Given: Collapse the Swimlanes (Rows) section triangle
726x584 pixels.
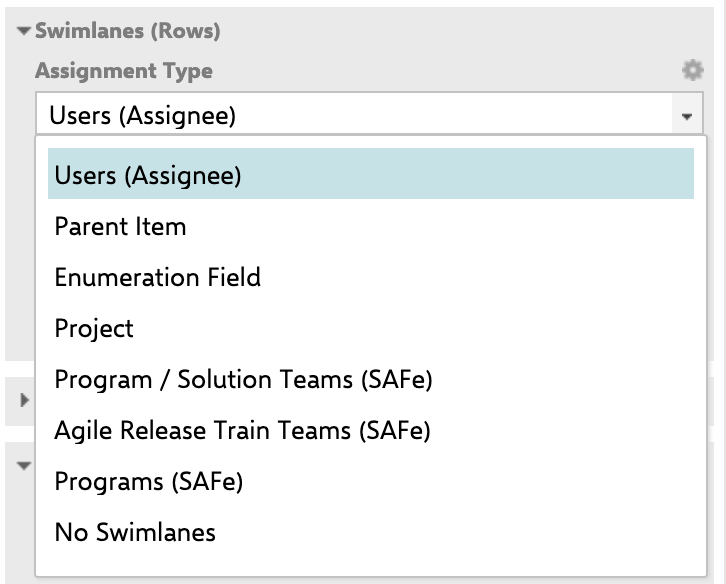Looking at the screenshot, I should [x=24, y=31].
